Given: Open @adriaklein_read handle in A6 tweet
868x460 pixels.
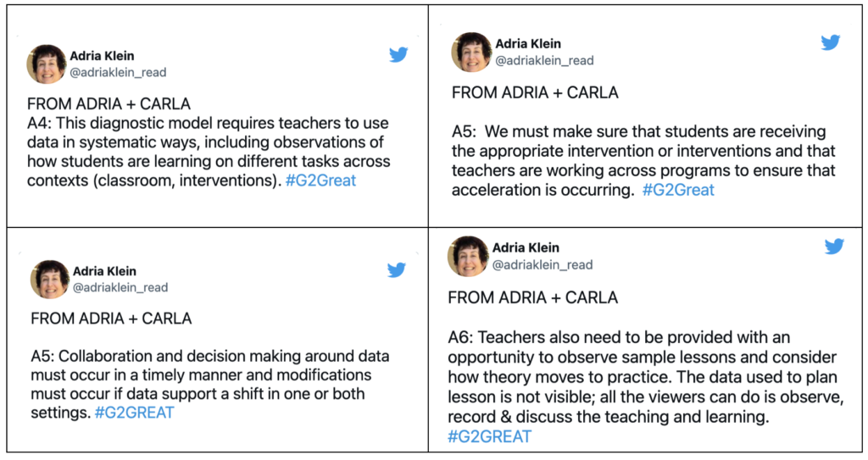Looking at the screenshot, I should (542, 264).
